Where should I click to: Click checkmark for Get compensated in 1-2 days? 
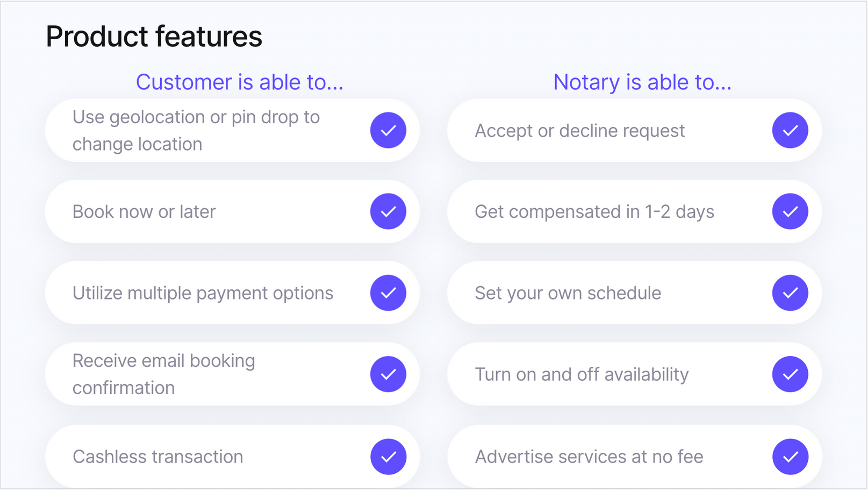790,211
